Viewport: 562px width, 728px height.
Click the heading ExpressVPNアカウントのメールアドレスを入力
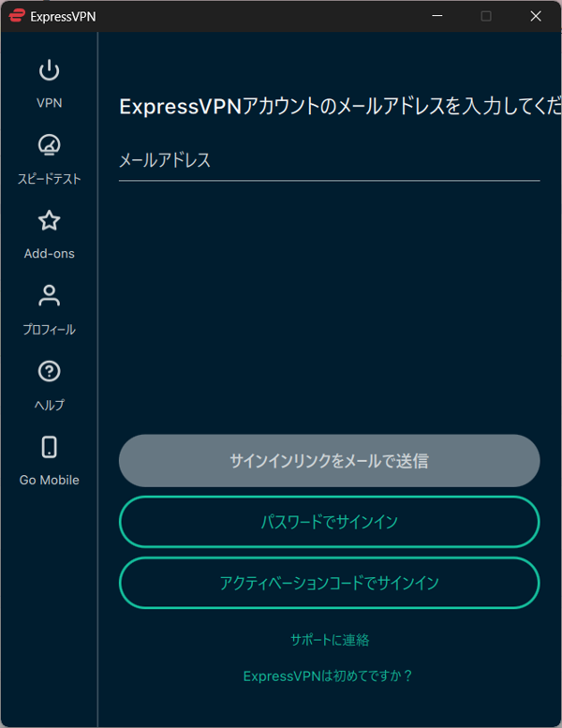coord(340,106)
